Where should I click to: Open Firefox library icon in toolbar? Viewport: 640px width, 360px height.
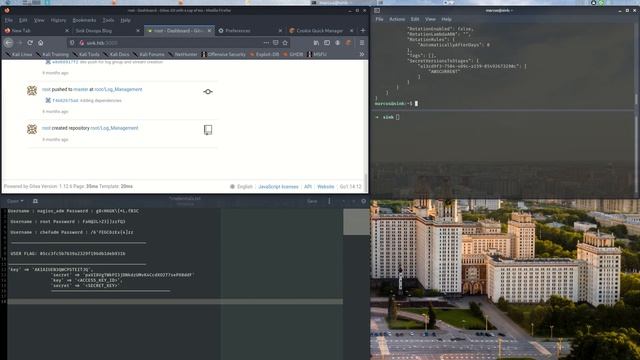pyautogui.click(x=316, y=42)
